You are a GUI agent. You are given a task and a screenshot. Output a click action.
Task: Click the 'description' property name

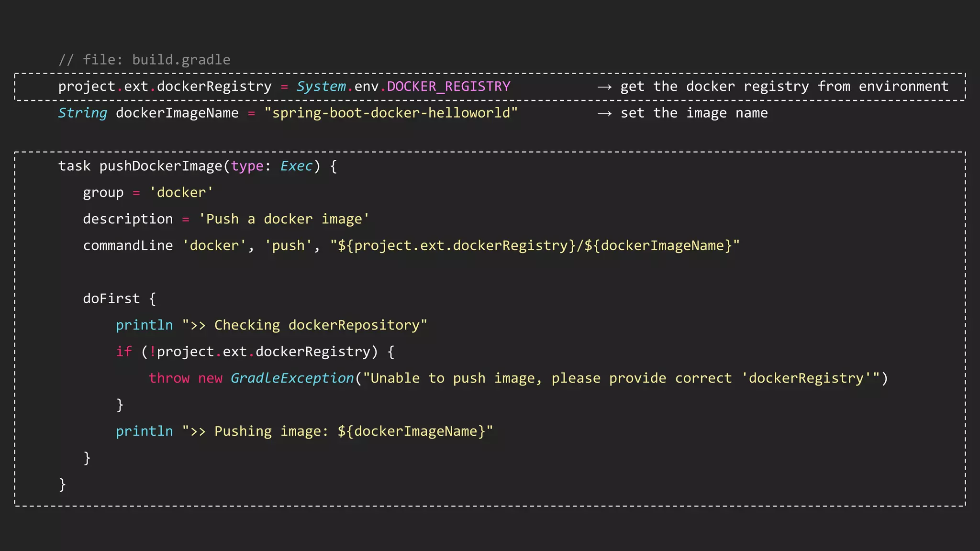tap(128, 219)
